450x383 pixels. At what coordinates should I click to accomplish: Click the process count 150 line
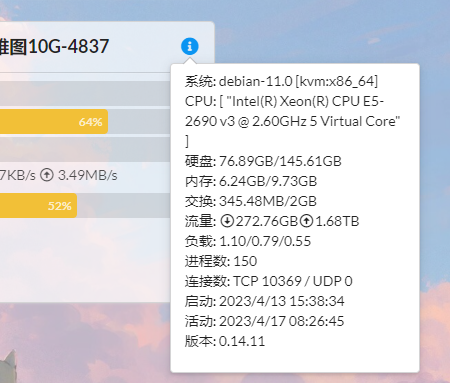[x=221, y=261]
